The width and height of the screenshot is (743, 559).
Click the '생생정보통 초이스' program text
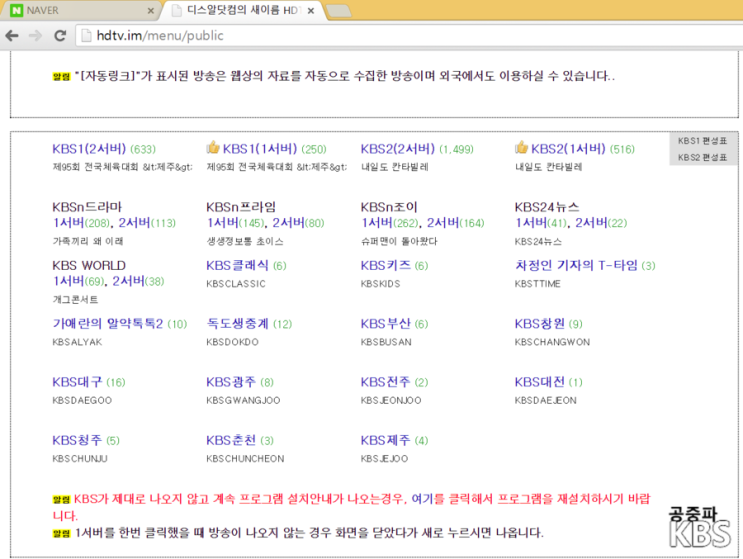point(245,241)
